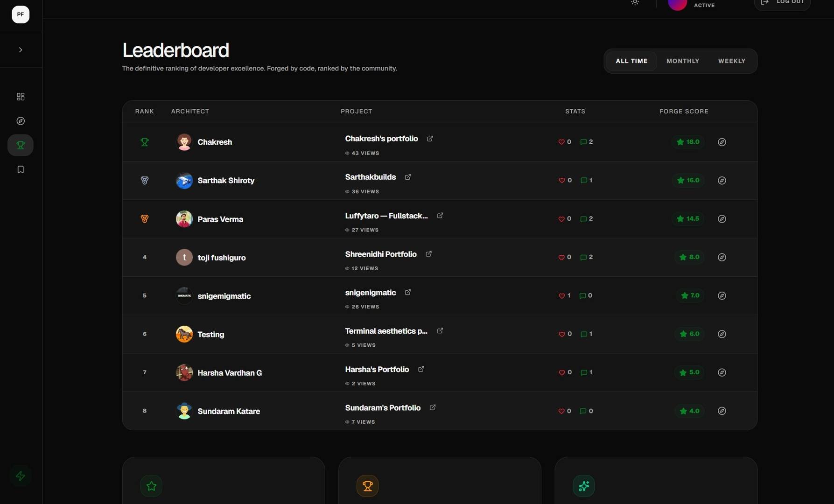Click the Log Out button
Image resolution: width=834 pixels, height=504 pixels.
click(782, 3)
